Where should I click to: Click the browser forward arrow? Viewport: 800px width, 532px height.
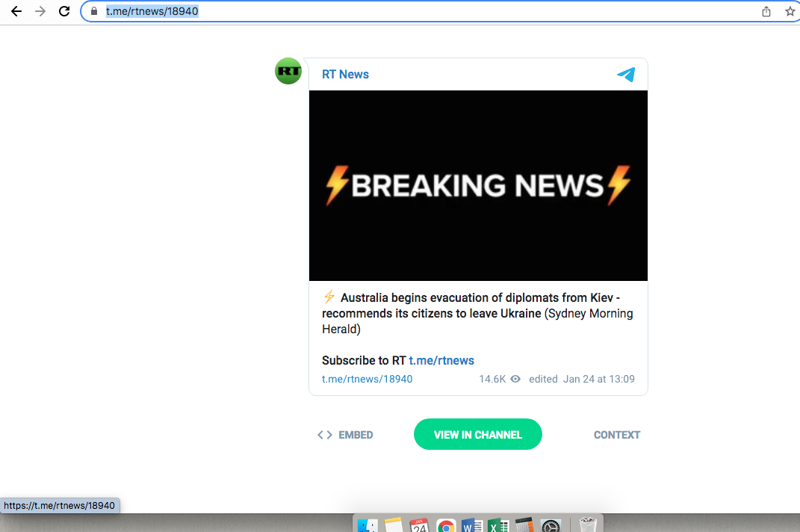(x=40, y=11)
